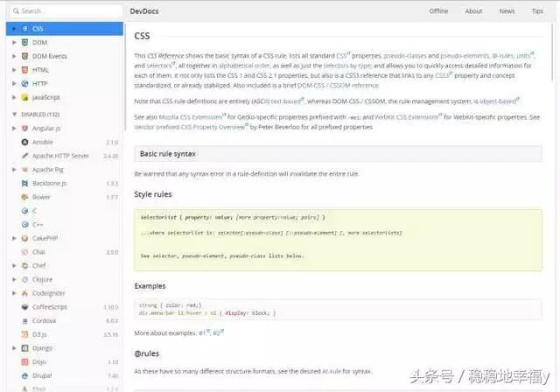Viewport: 560px width, 392px height.
Task: Open Vendor-prefixed CSS Property Overview link
Action: point(189,127)
